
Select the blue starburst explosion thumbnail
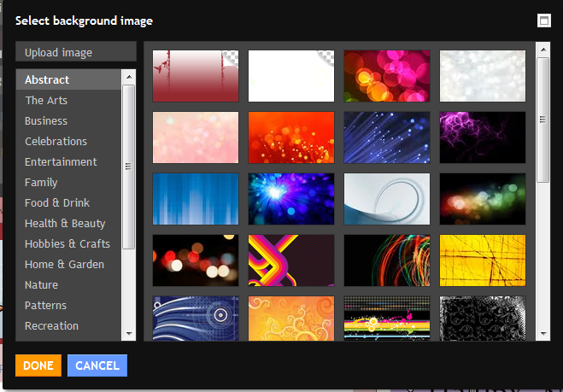tap(291, 199)
